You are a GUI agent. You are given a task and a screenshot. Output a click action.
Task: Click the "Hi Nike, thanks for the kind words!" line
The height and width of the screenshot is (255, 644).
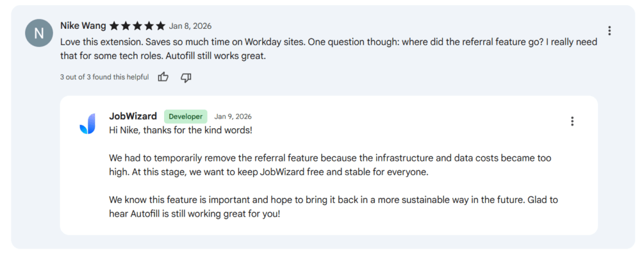[x=180, y=130]
